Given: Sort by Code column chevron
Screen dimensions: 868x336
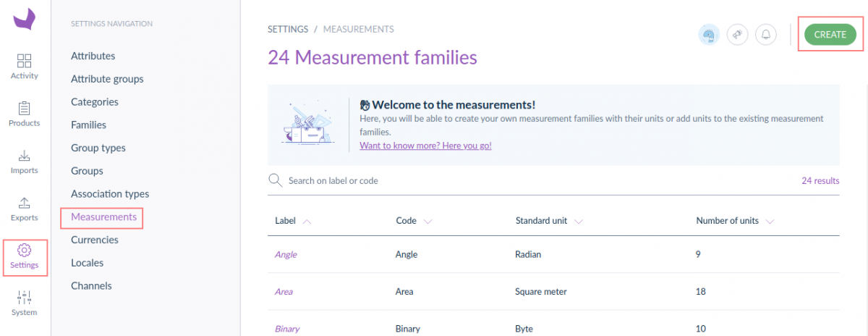Looking at the screenshot, I should click(427, 222).
